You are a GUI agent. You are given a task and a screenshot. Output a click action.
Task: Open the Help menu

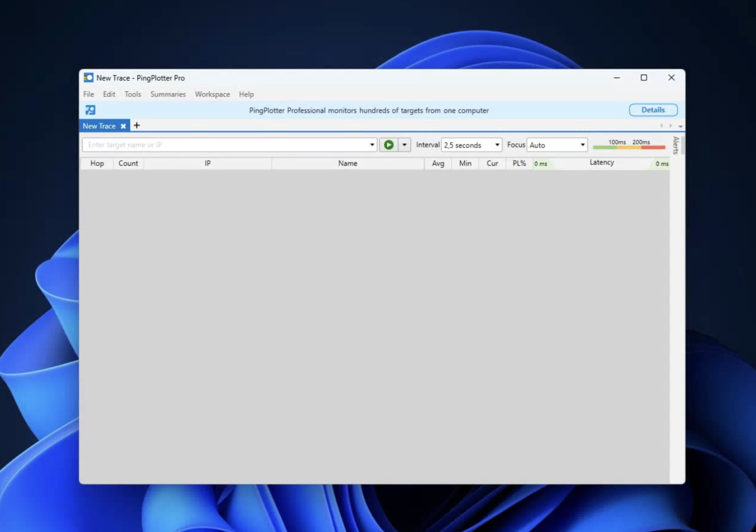[246, 94]
